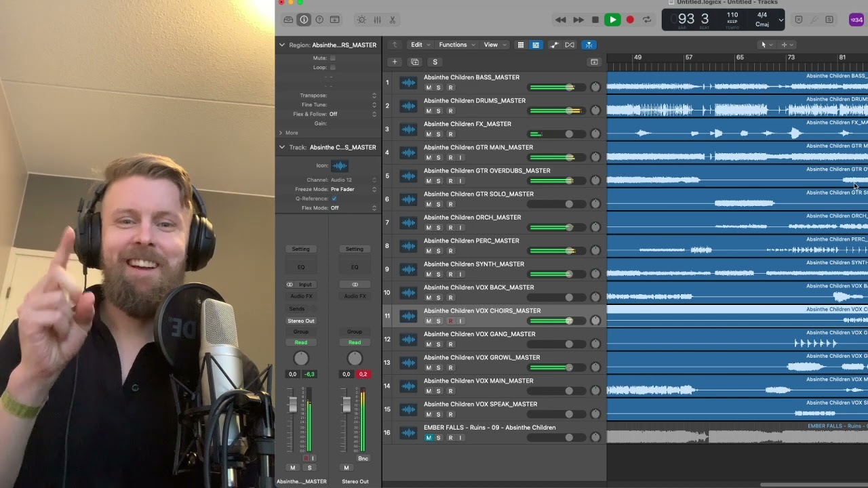This screenshot has width=868, height=488.
Task: Toggle the track header global Solo S button
Action: click(435, 62)
